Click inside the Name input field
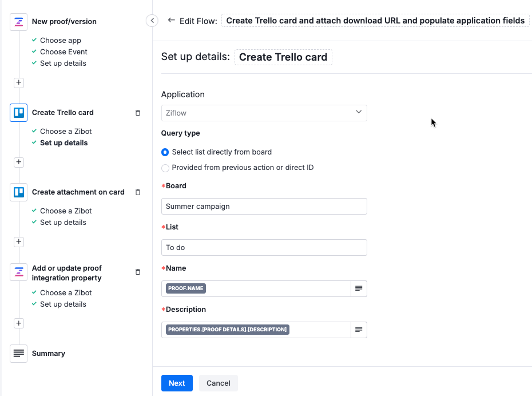 point(256,288)
